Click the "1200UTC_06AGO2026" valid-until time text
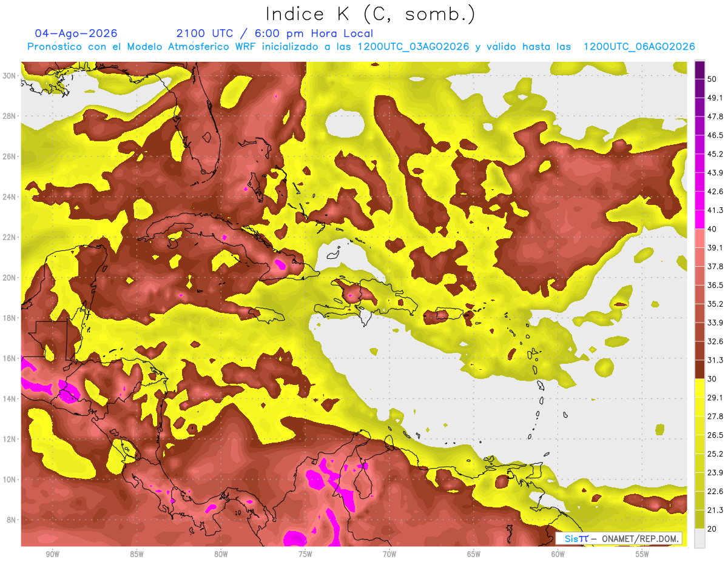This screenshot has height=562, width=728. click(x=639, y=47)
